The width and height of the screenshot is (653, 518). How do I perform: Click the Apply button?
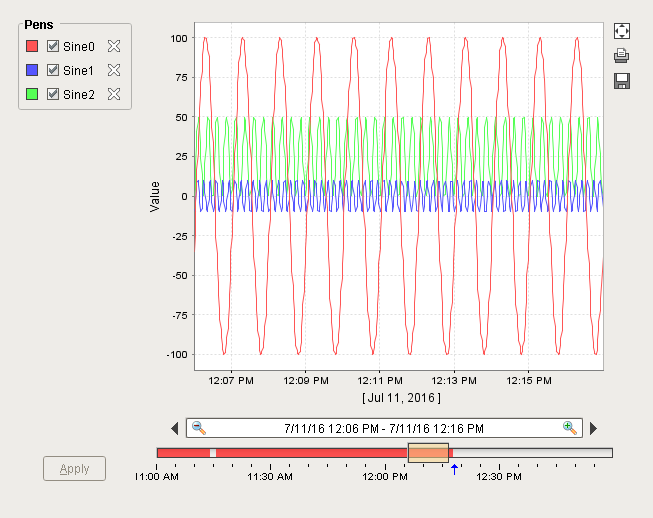pyautogui.click(x=74, y=468)
